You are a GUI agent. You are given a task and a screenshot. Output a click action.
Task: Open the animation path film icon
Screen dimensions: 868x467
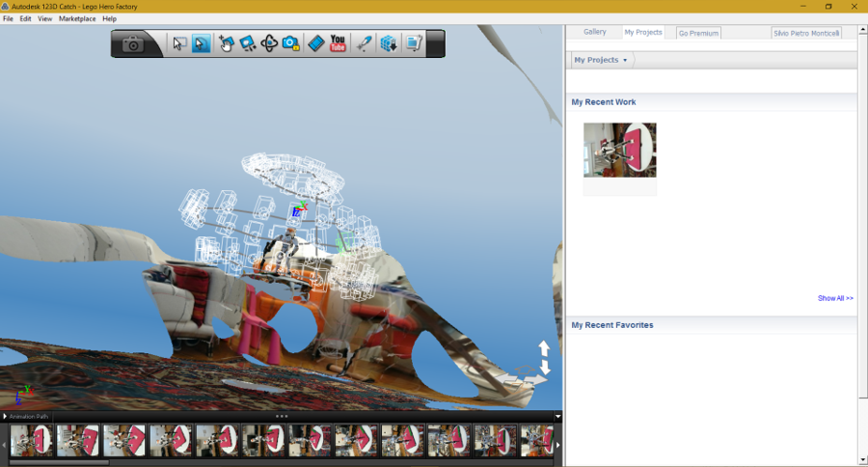(315, 43)
